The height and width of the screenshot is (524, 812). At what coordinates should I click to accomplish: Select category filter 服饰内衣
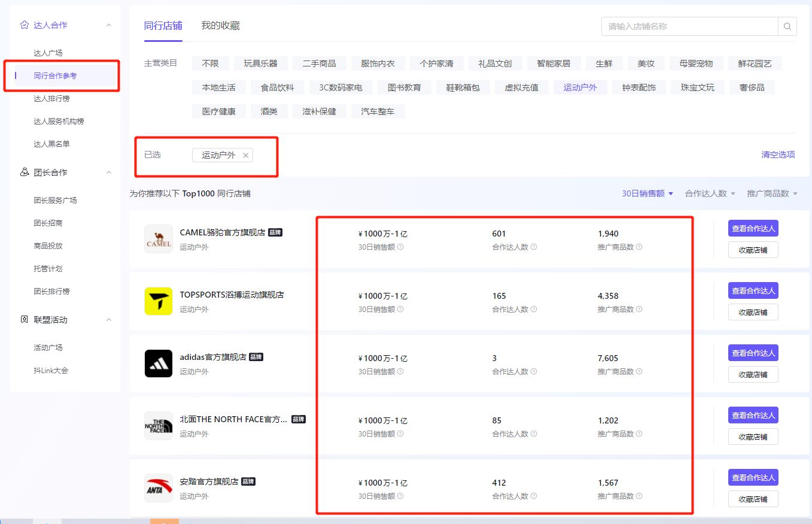pos(378,63)
